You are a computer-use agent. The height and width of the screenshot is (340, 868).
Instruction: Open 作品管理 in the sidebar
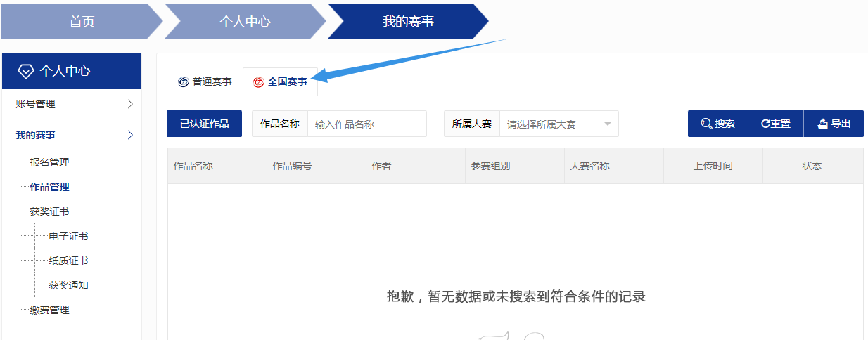[x=49, y=187]
